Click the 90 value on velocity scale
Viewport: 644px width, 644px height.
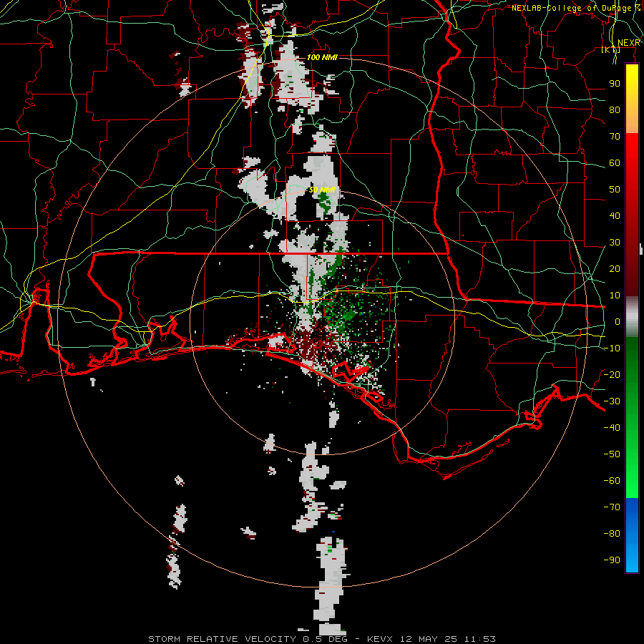click(x=615, y=84)
